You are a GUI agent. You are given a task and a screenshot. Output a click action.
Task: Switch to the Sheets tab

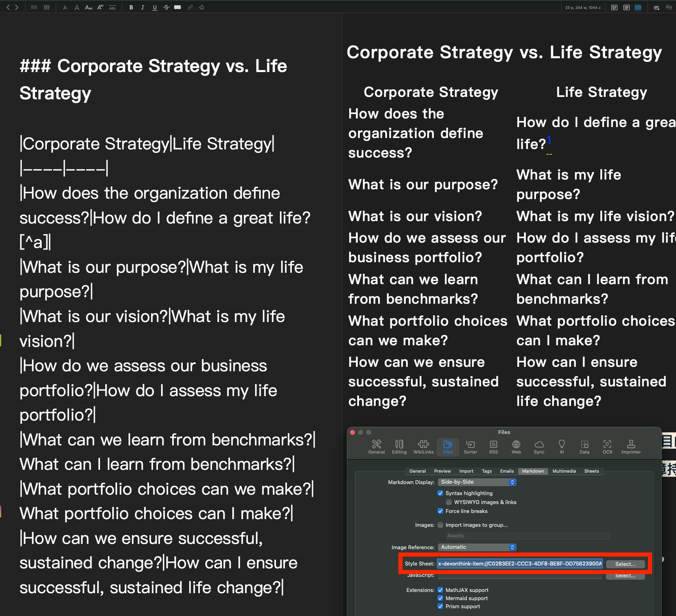coord(591,471)
